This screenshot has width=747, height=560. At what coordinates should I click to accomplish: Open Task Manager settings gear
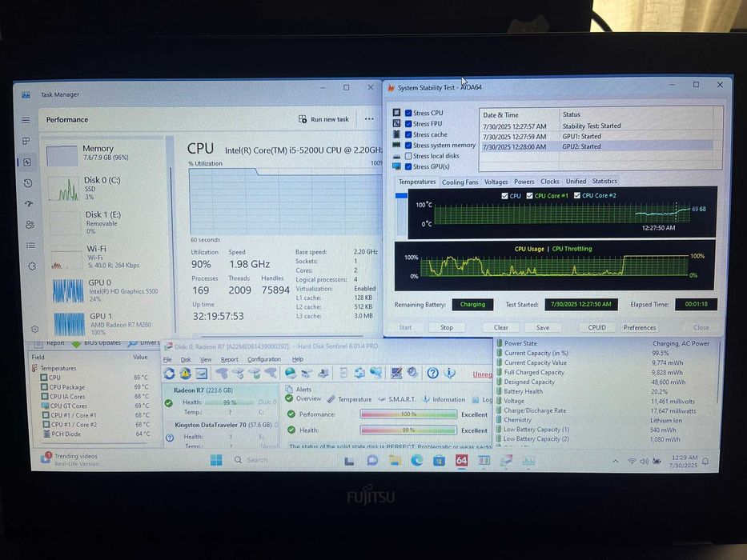coord(34,329)
